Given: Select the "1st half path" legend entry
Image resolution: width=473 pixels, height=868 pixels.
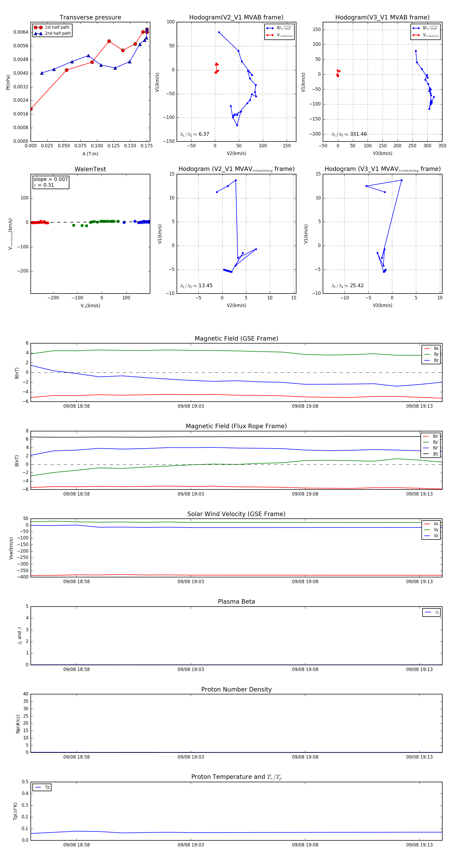Looking at the screenshot, I should (52, 27).
